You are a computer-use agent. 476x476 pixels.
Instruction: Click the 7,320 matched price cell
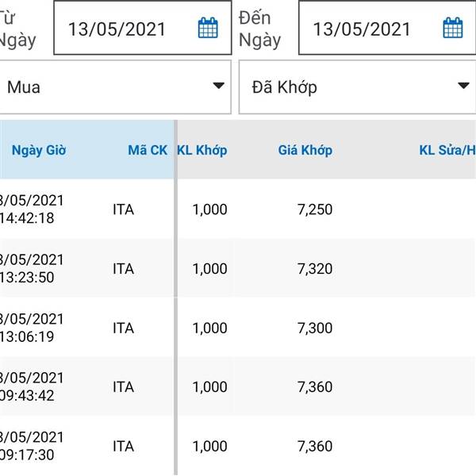click(x=314, y=269)
